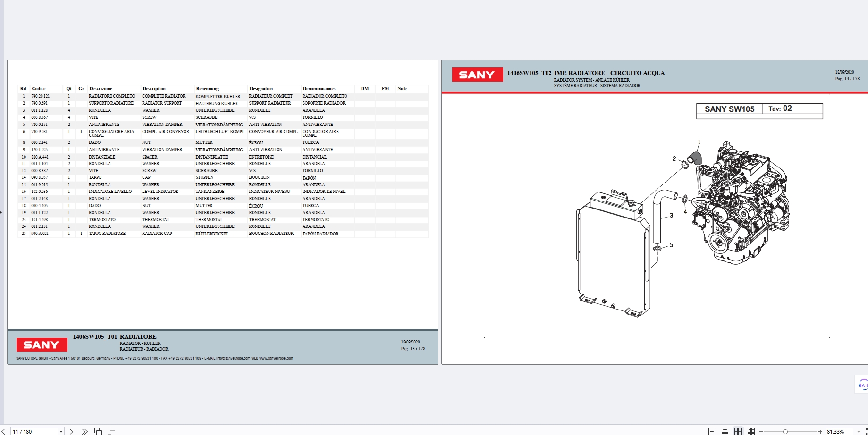Click the zoom slider handle

point(785,431)
